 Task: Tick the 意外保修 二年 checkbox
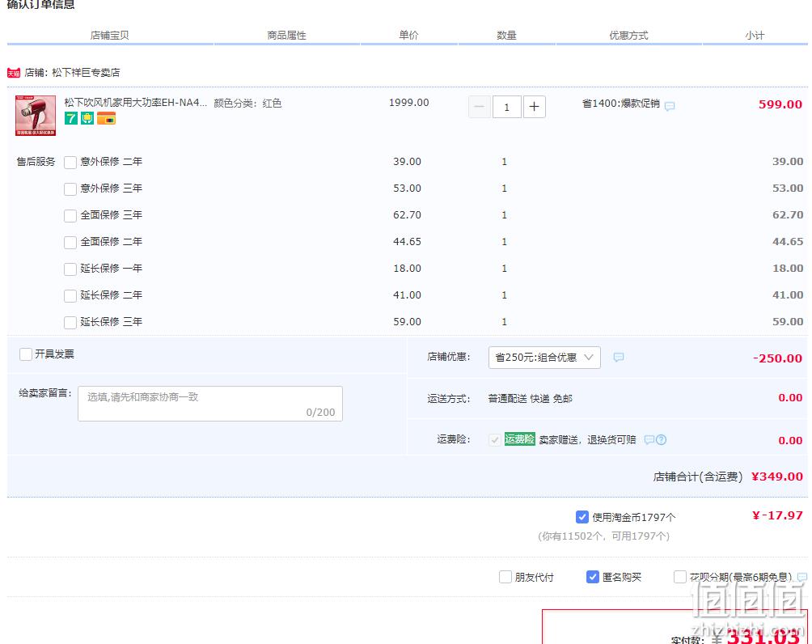70,162
